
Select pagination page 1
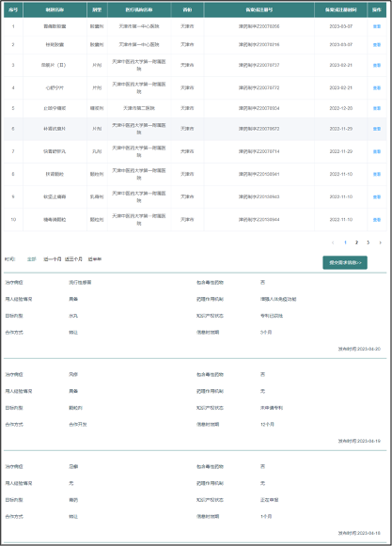[345, 242]
